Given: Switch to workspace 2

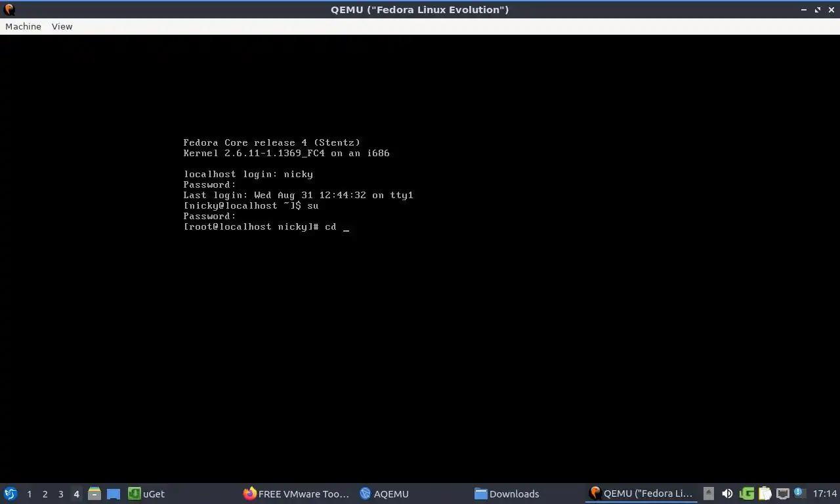Looking at the screenshot, I should click(45, 494).
